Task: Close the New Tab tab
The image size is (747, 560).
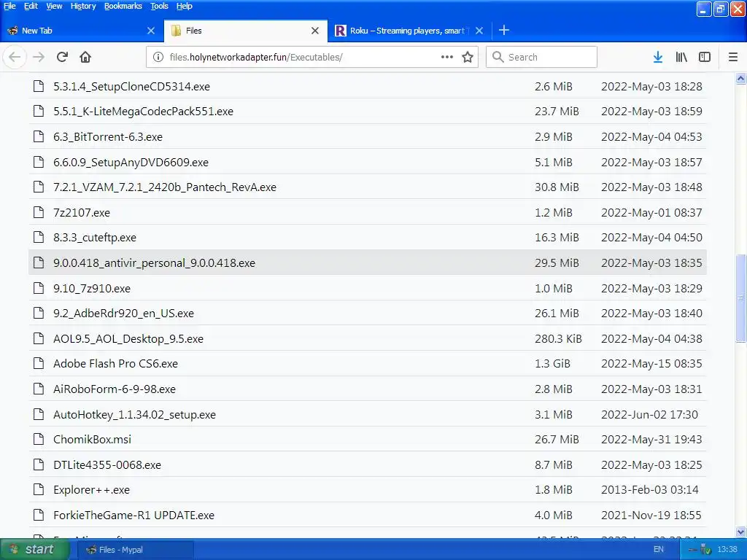Action: (x=151, y=31)
